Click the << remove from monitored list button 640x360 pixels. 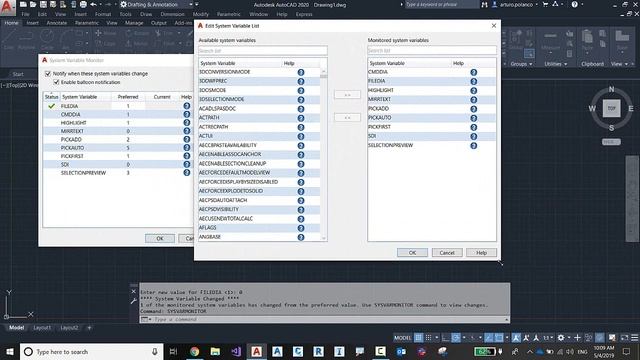tap(347, 118)
